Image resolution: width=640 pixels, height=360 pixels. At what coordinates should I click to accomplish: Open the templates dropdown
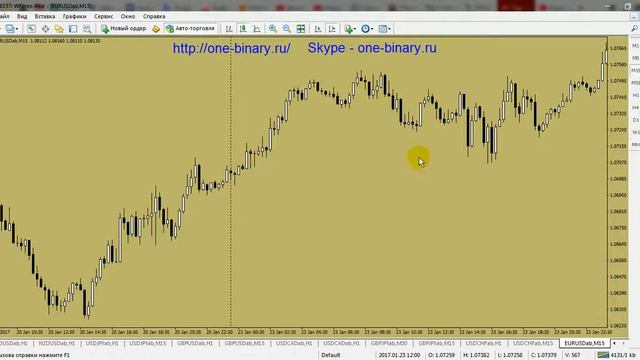pyautogui.click(x=384, y=29)
